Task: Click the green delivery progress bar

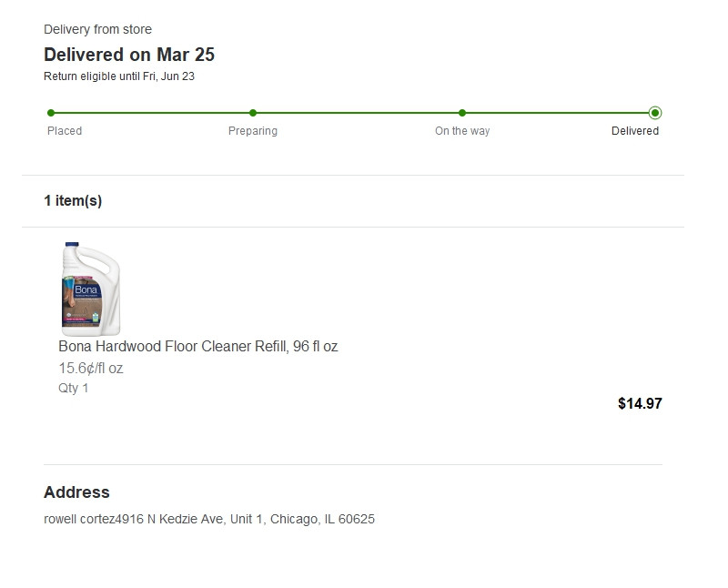Action: click(x=355, y=113)
